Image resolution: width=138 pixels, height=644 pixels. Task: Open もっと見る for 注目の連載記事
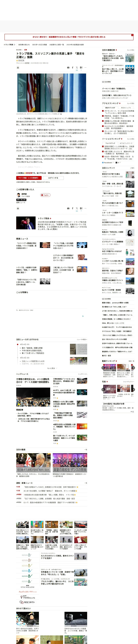[x=131, y=50]
